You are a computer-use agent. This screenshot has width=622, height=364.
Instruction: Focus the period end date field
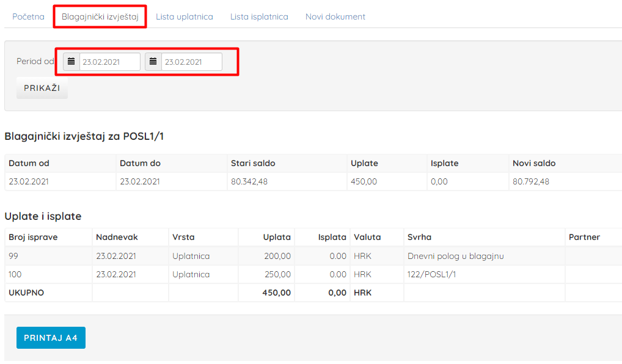[192, 62]
